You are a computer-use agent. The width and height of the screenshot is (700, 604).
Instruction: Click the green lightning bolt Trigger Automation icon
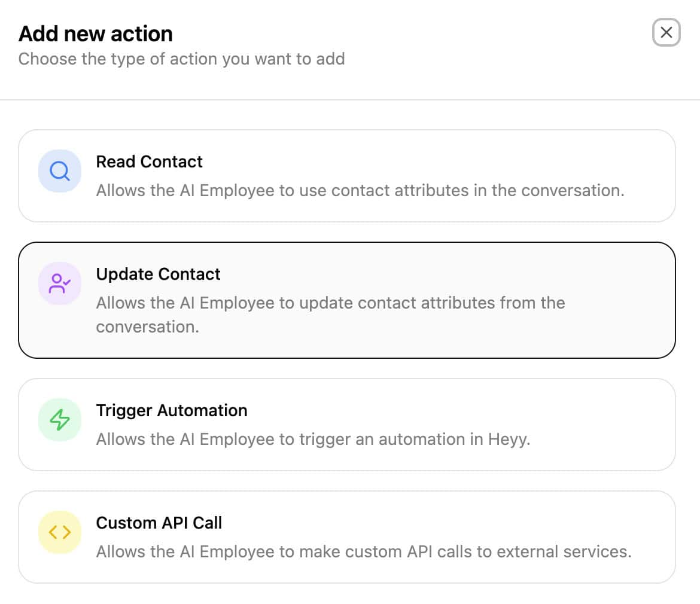[60, 420]
